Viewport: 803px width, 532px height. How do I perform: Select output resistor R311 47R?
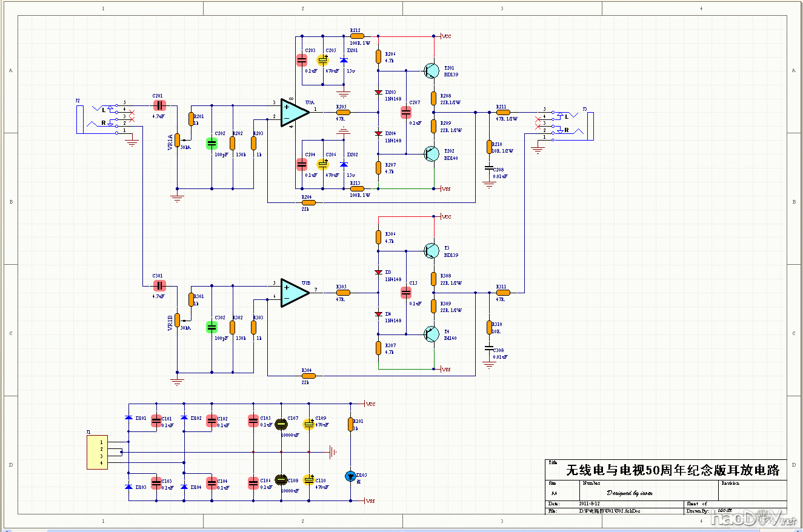503,292
